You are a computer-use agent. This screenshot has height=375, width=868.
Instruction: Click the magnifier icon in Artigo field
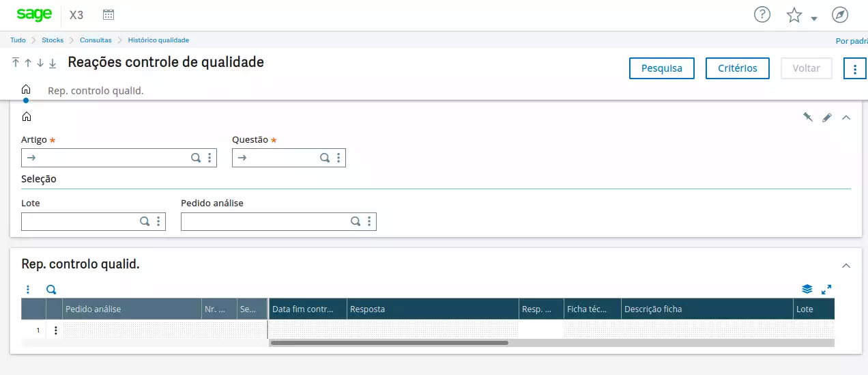(x=196, y=158)
